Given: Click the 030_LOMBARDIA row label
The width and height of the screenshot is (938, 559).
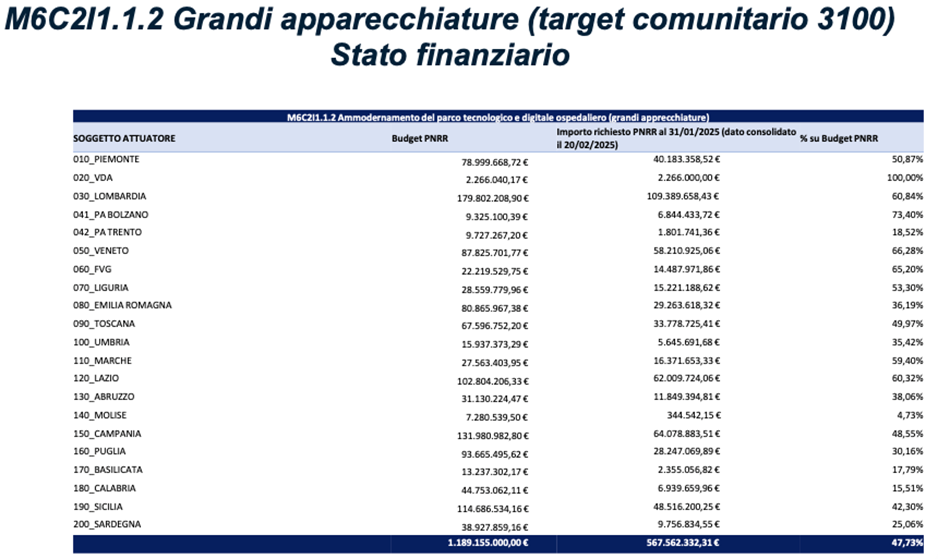Looking at the screenshot, I should point(111,196).
